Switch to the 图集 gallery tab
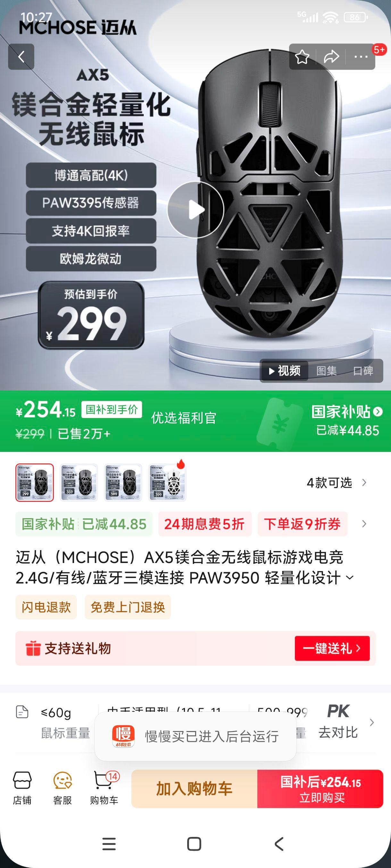 tap(326, 371)
